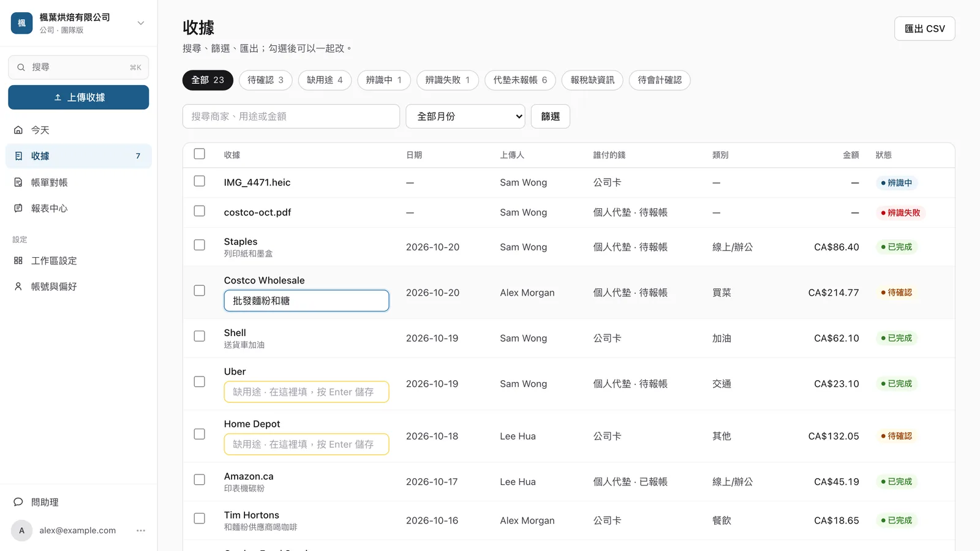Click the 搜尋商家、用途或金額 search field
Image resolution: width=980 pixels, height=551 pixels.
coord(291,116)
